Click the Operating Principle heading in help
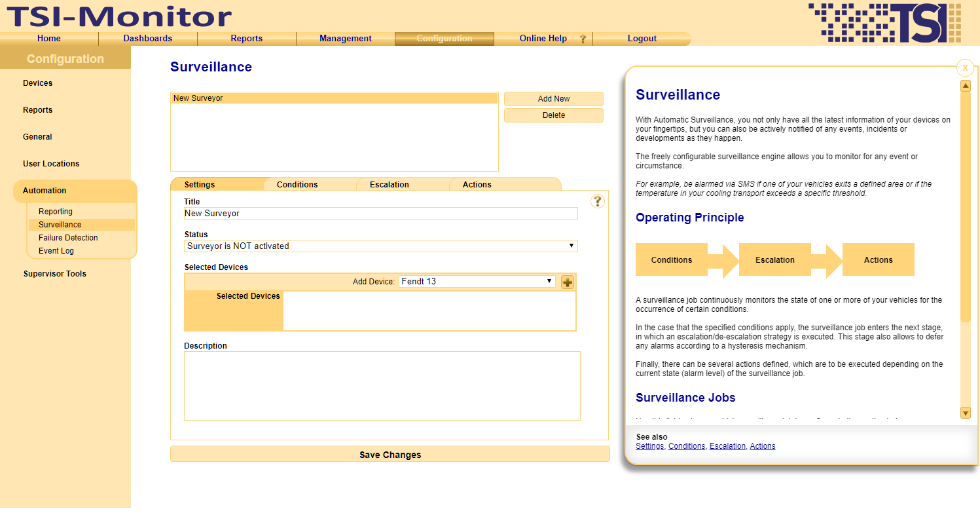The image size is (980, 515). (690, 218)
